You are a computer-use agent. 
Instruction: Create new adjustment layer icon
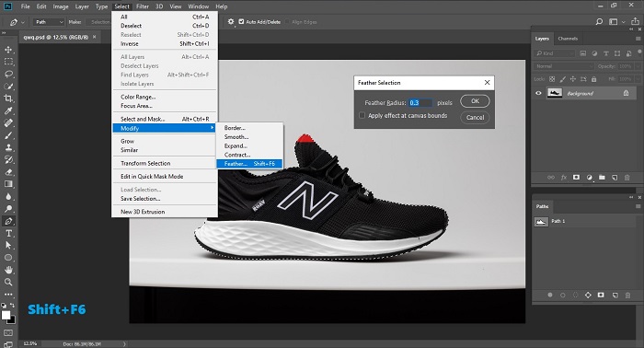(590, 178)
